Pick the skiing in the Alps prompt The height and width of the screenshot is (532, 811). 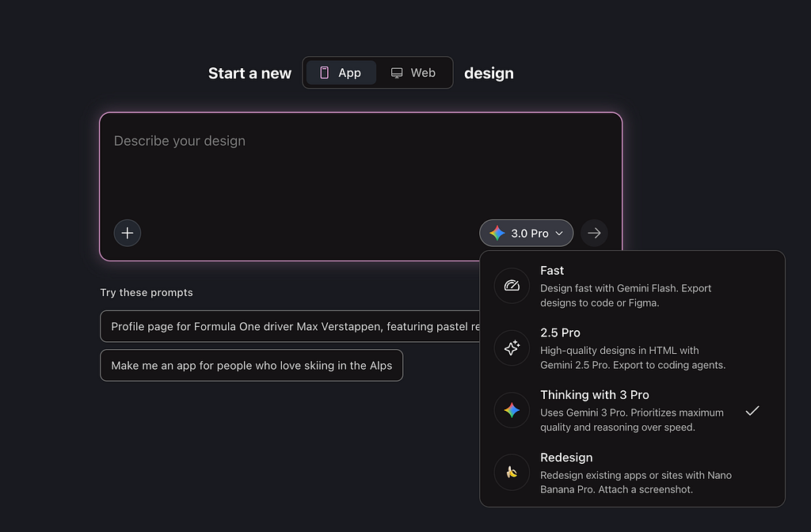[x=251, y=366]
